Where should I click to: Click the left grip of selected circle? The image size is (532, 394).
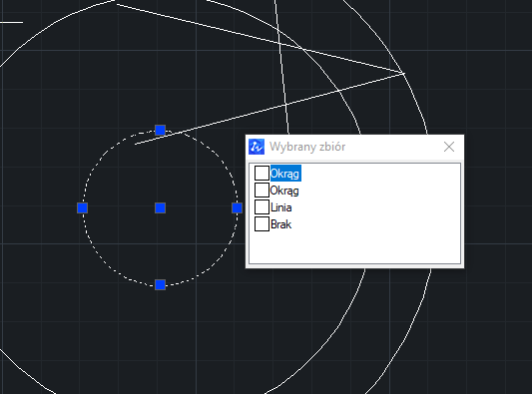pos(83,207)
